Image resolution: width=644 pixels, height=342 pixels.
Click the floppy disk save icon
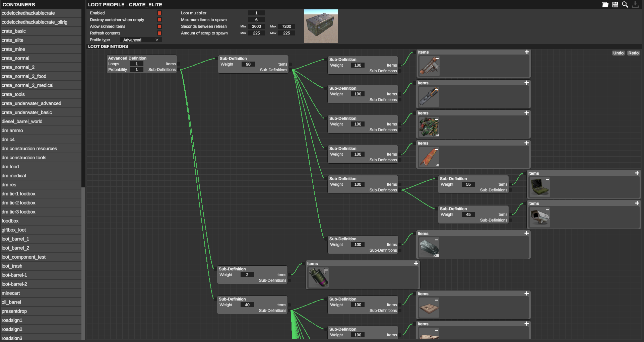[615, 5]
